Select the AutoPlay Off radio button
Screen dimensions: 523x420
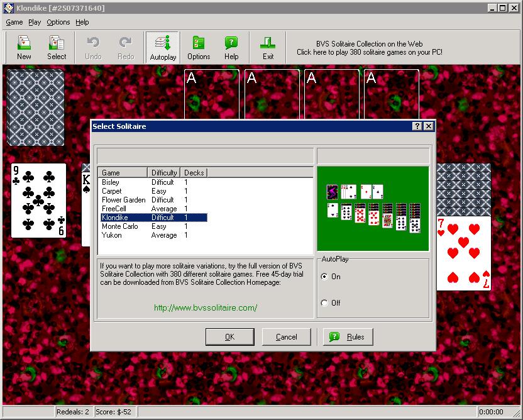324,303
